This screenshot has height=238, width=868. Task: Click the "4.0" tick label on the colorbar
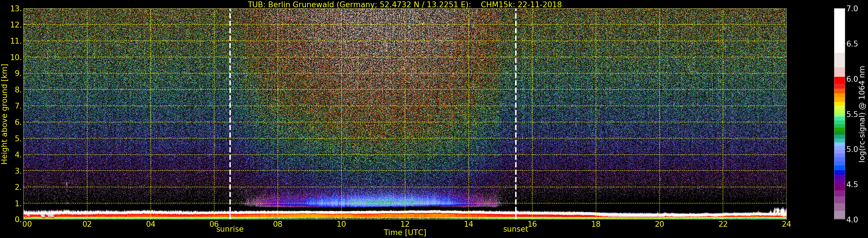coord(852,220)
